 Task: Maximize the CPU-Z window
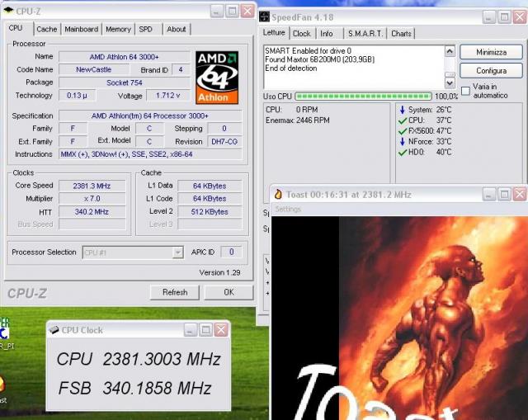tap(232, 11)
